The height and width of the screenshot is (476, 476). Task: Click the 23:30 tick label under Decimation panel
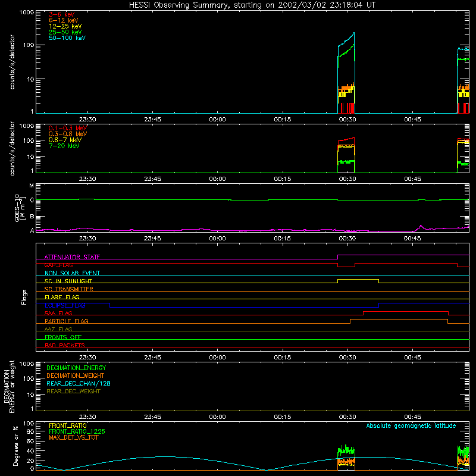coord(87,417)
